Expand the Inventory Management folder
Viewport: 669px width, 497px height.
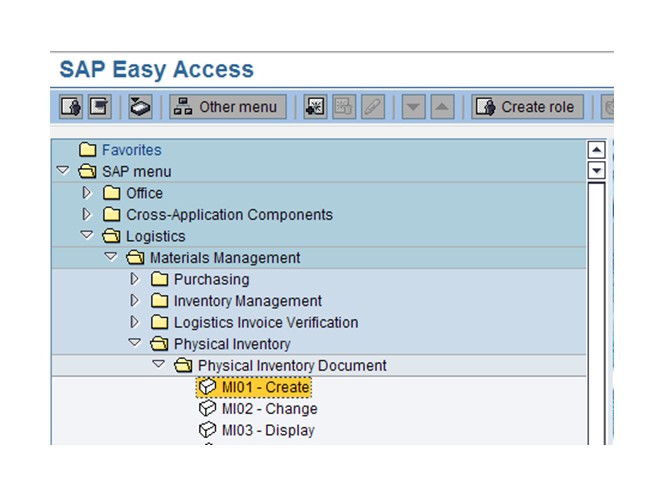click(135, 301)
